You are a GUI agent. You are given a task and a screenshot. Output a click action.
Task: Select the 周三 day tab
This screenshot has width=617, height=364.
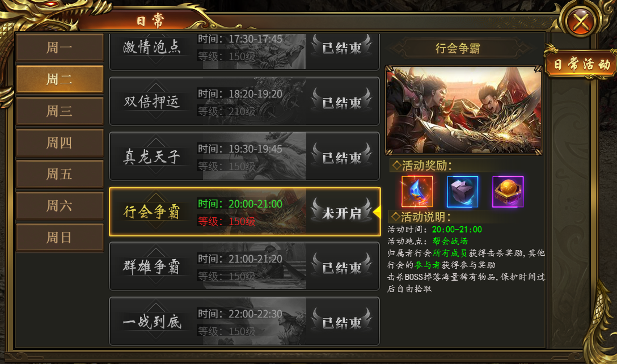coord(60,111)
